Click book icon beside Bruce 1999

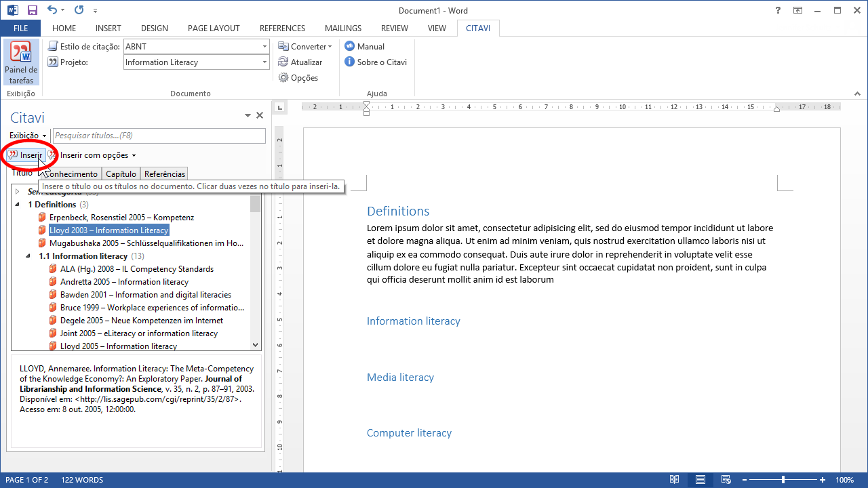pos(53,308)
